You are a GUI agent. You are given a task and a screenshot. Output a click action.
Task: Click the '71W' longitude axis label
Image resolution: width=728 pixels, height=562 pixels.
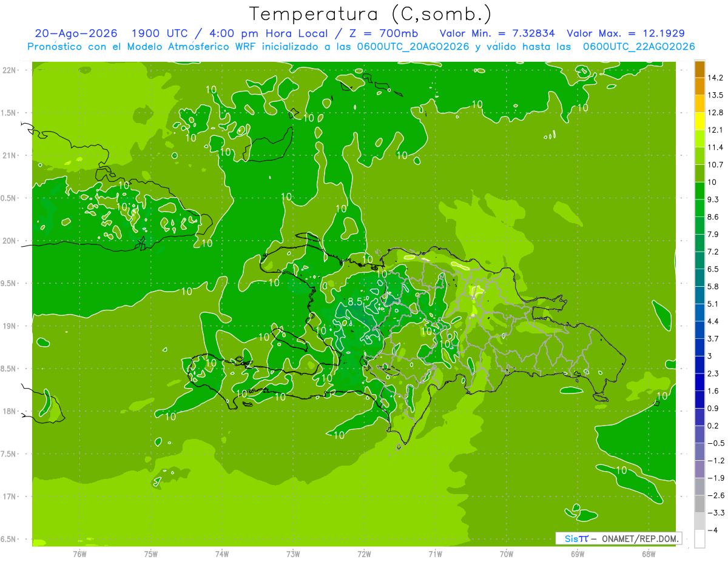coord(435,554)
